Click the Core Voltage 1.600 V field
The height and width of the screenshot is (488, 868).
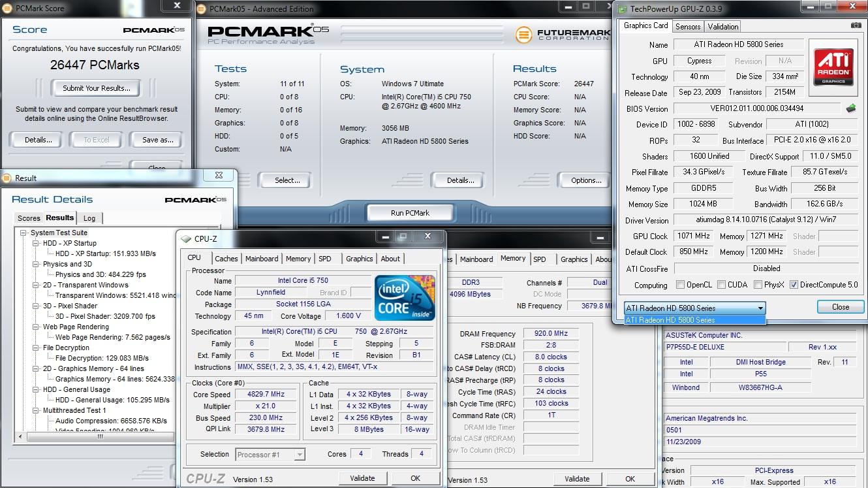point(349,316)
